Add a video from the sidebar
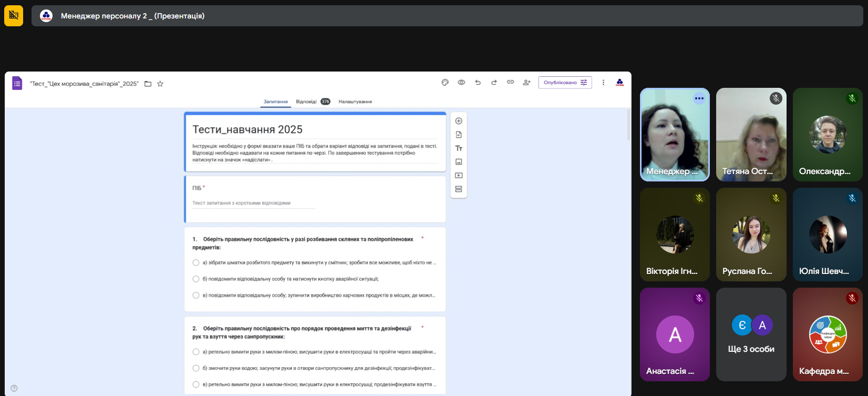This screenshot has height=396, width=868. [x=459, y=176]
